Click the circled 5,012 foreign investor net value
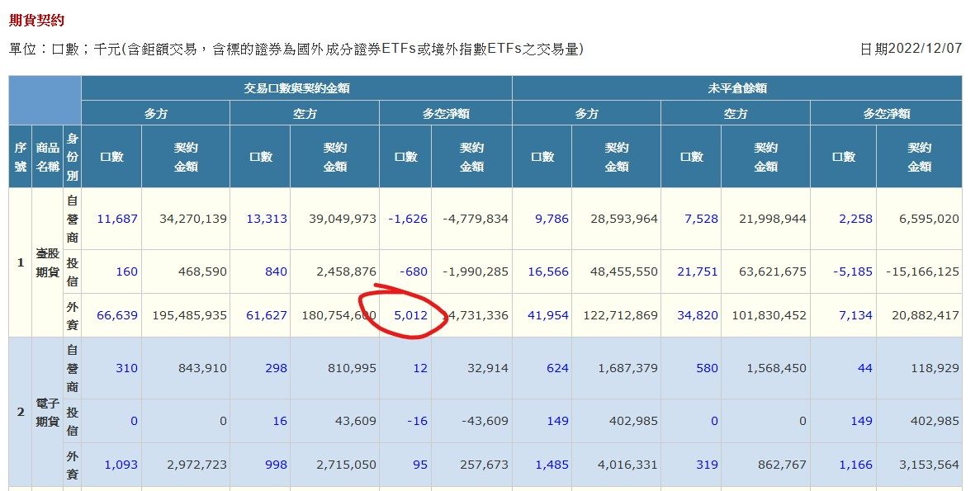 click(410, 315)
